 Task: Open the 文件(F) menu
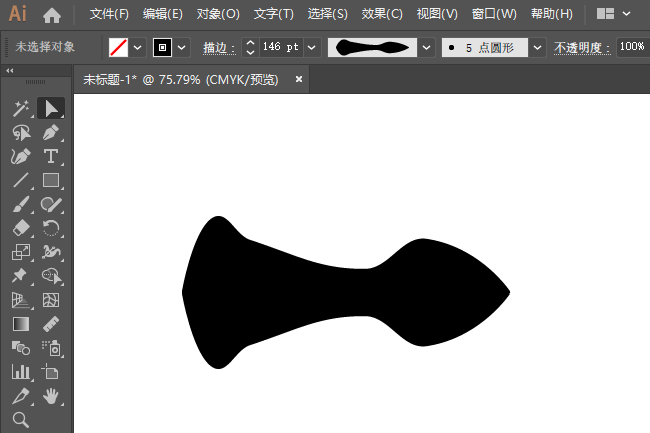[109, 14]
